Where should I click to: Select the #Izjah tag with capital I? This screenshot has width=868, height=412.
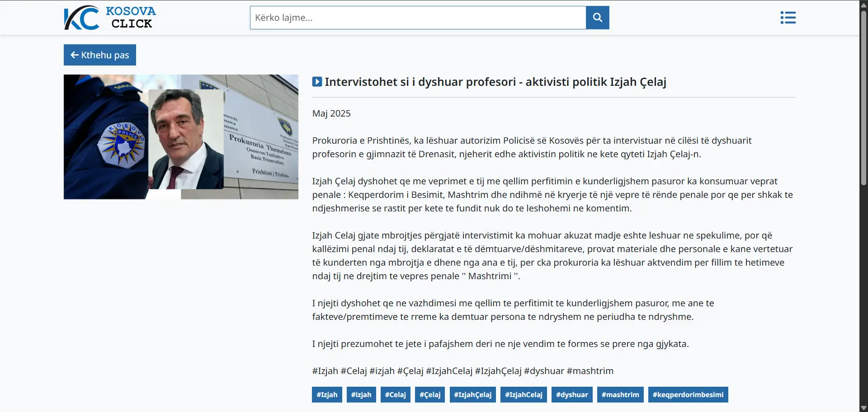pyautogui.click(x=327, y=394)
